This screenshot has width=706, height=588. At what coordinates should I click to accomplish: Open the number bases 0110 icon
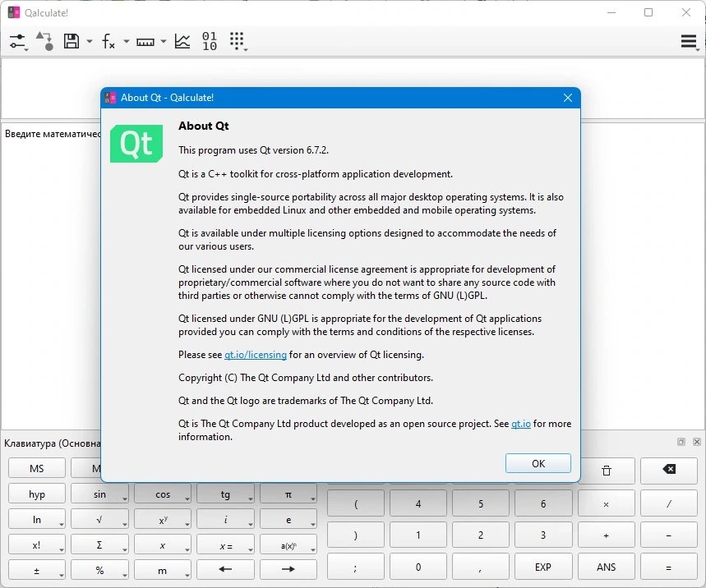[x=210, y=41]
